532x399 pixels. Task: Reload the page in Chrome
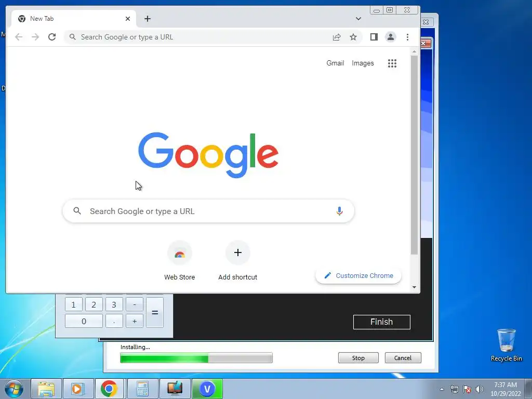[52, 37]
